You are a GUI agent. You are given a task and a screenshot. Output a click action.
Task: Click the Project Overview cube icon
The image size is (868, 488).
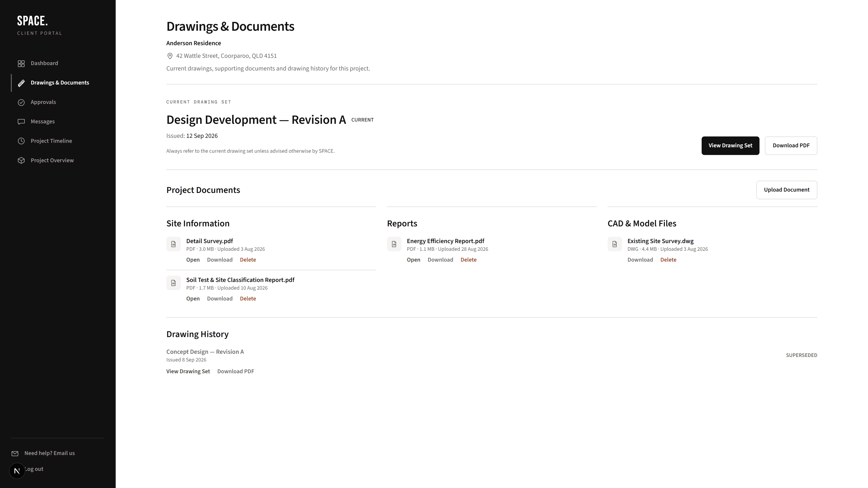21,161
